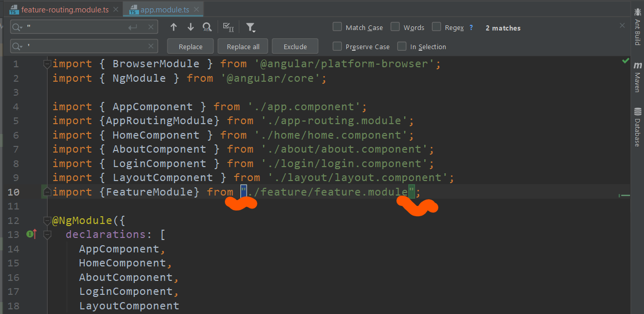Screen dimensions: 644x314
Task: Click the Replace all button
Action: click(243, 47)
